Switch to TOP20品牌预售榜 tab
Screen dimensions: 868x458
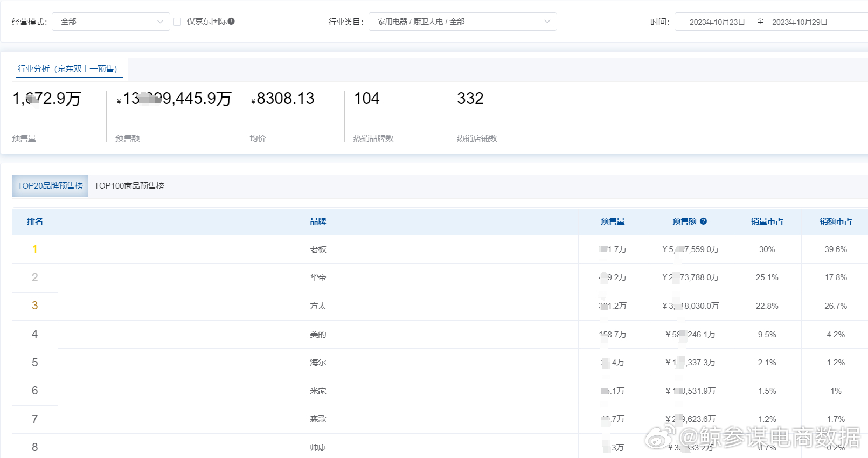(x=50, y=186)
